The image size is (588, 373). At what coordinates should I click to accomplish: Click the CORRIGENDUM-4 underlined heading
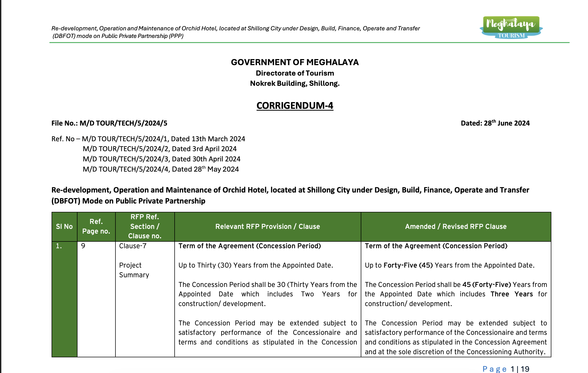295,105
